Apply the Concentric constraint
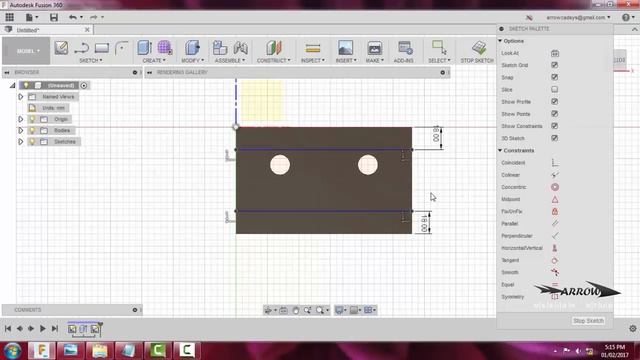 coord(555,187)
